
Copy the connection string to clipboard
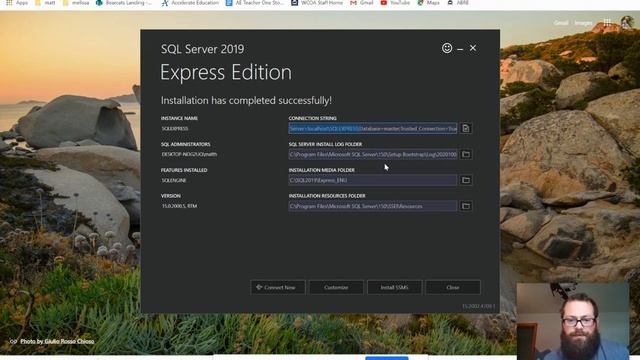[x=466, y=129]
